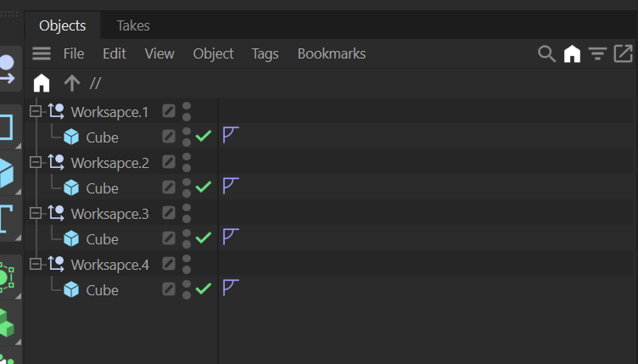Screen dimensions: 638x364
Task: Collapse the Worksapce.2 tree node
Action: tap(35, 162)
